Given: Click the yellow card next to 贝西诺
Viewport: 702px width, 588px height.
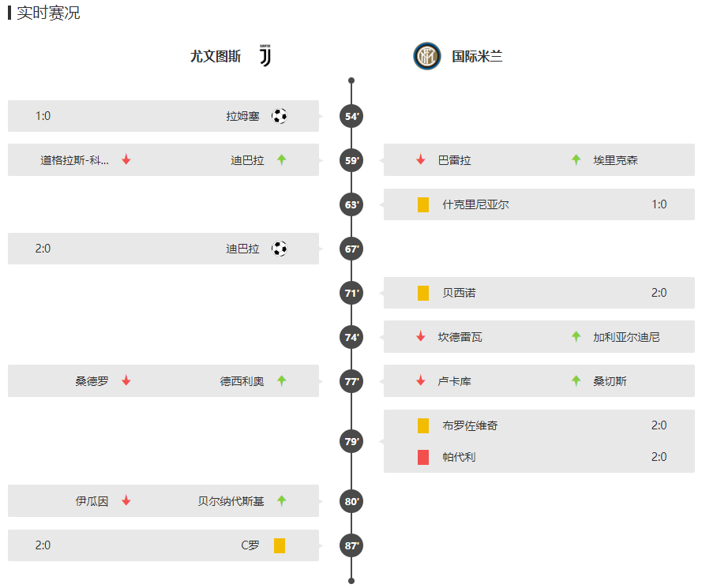Looking at the screenshot, I should pos(423,293).
